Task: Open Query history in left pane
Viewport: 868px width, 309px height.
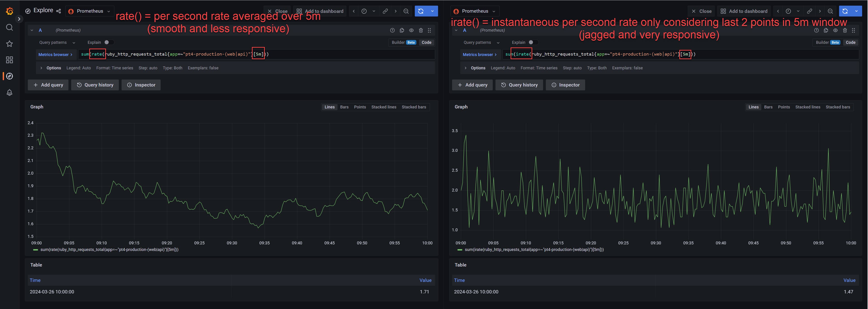Action: tap(95, 85)
